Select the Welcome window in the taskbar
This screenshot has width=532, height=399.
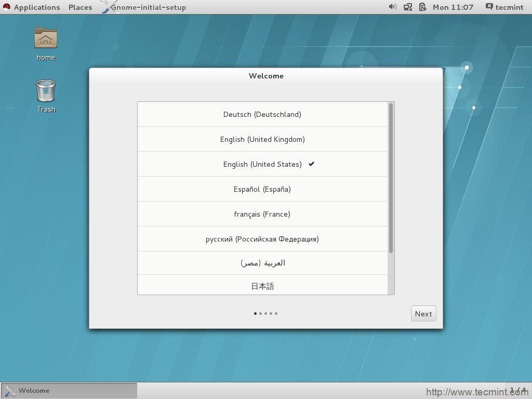click(x=69, y=391)
